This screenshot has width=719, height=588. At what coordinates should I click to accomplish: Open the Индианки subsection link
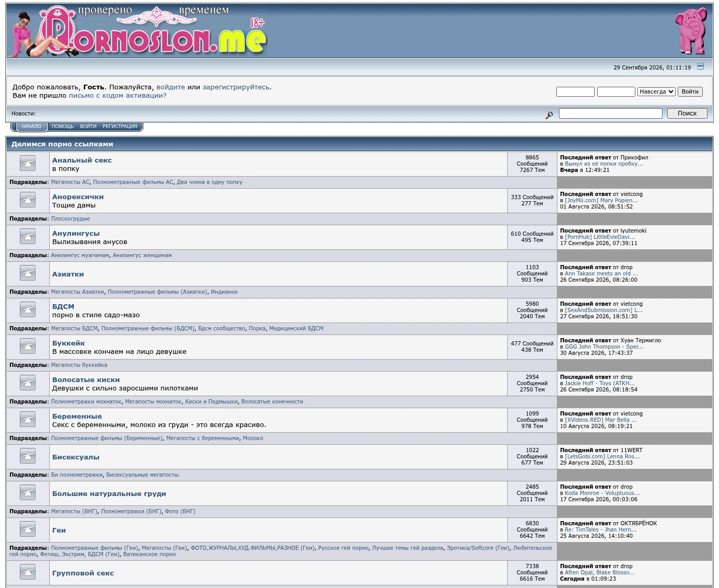pos(224,292)
